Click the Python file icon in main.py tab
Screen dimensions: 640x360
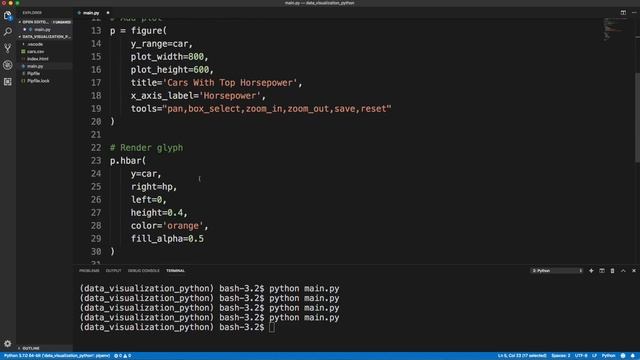(x=79, y=13)
